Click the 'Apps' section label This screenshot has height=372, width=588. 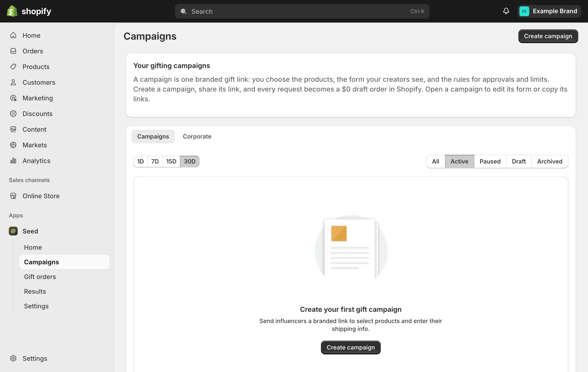16,215
